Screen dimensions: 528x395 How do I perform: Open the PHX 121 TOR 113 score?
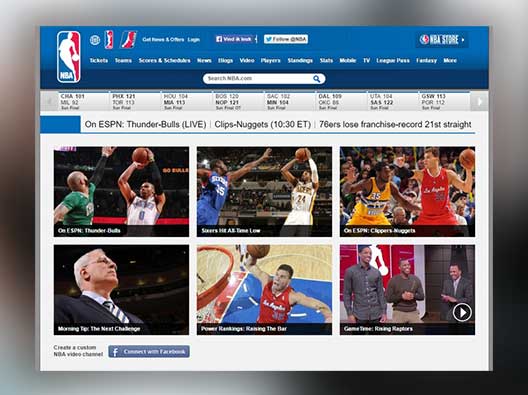pos(135,101)
